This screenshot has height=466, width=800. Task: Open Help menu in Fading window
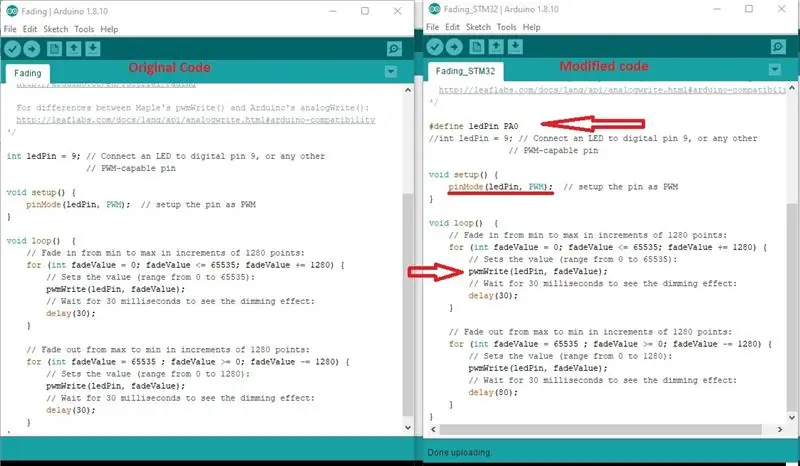point(109,29)
